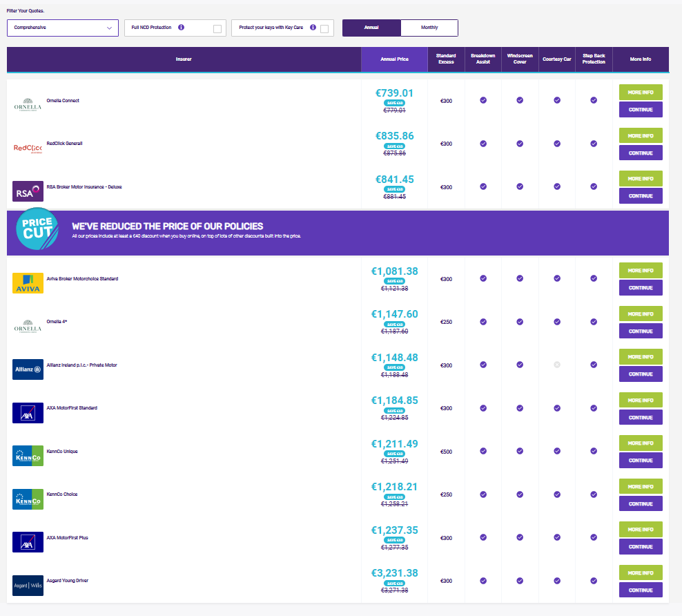
Task: Show info for Full NCD Protection
Action: (x=182, y=28)
